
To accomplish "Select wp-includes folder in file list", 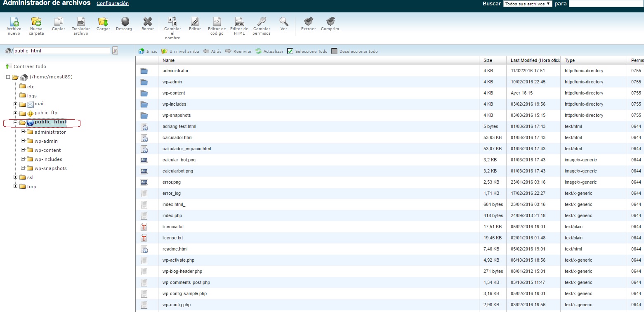I will [175, 104].
